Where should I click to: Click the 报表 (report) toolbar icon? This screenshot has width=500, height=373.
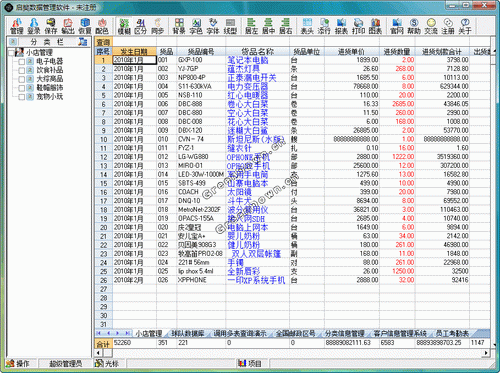(341, 26)
